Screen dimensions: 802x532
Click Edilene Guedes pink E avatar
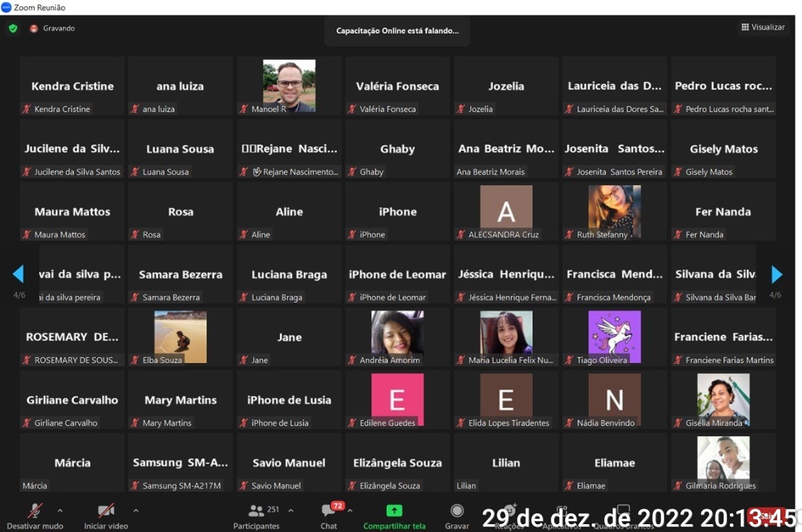click(x=397, y=399)
